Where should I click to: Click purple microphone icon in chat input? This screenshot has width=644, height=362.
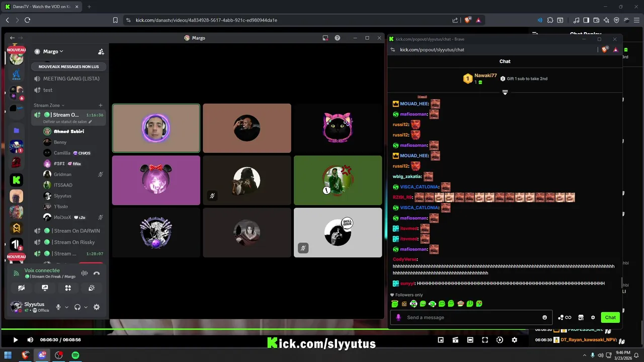398,317
